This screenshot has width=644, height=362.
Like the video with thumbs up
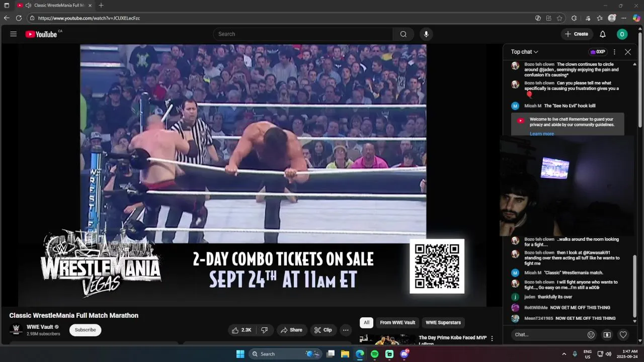(x=242, y=330)
